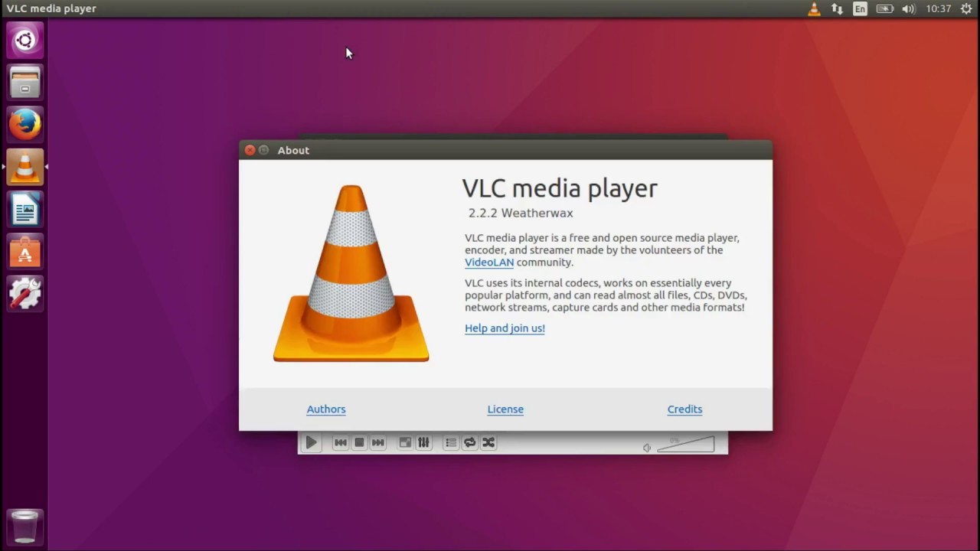Open the Credits link
Viewport: 980px width, 551px height.
684,409
